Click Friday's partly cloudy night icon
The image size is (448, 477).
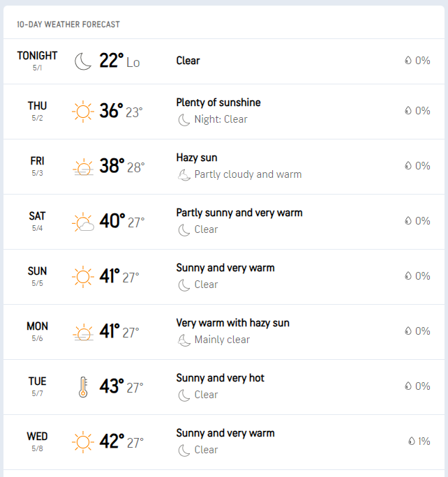tap(184, 175)
